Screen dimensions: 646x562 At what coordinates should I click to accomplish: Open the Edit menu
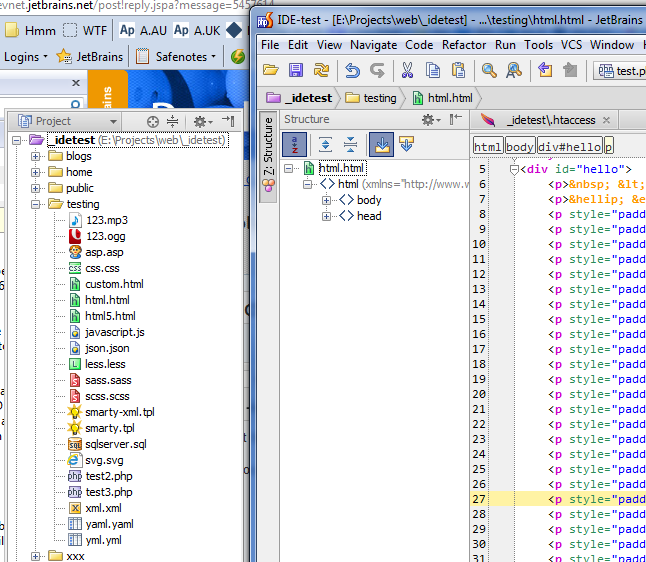pos(298,44)
